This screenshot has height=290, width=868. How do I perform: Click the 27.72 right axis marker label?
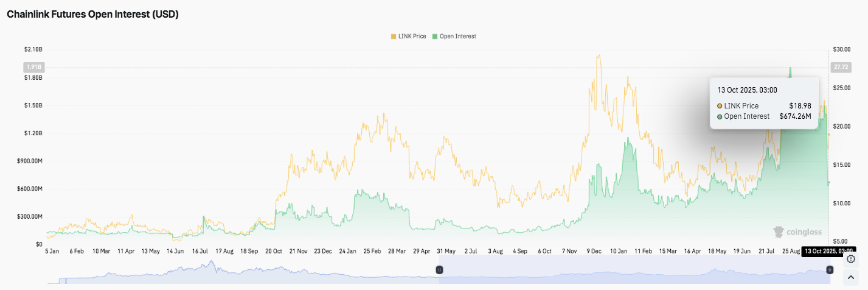point(841,67)
